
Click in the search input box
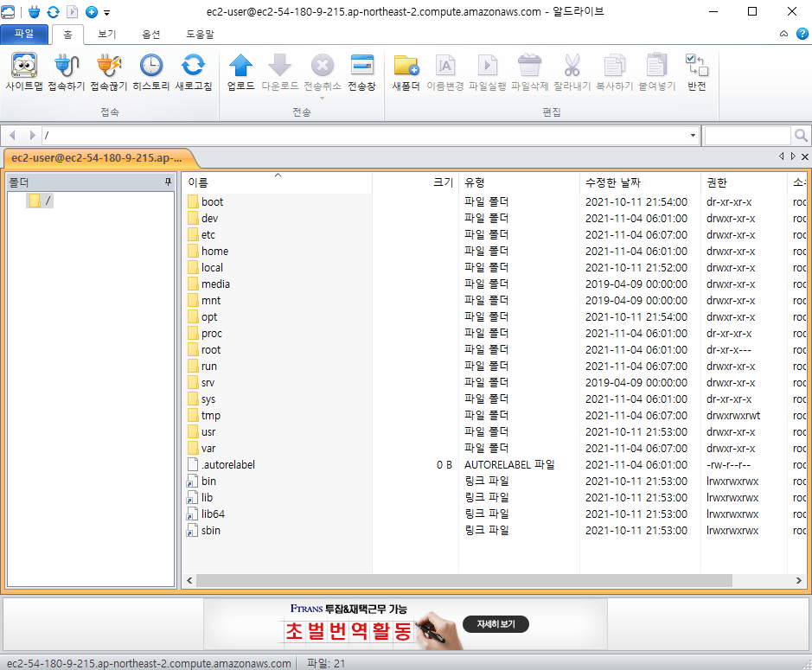747,136
